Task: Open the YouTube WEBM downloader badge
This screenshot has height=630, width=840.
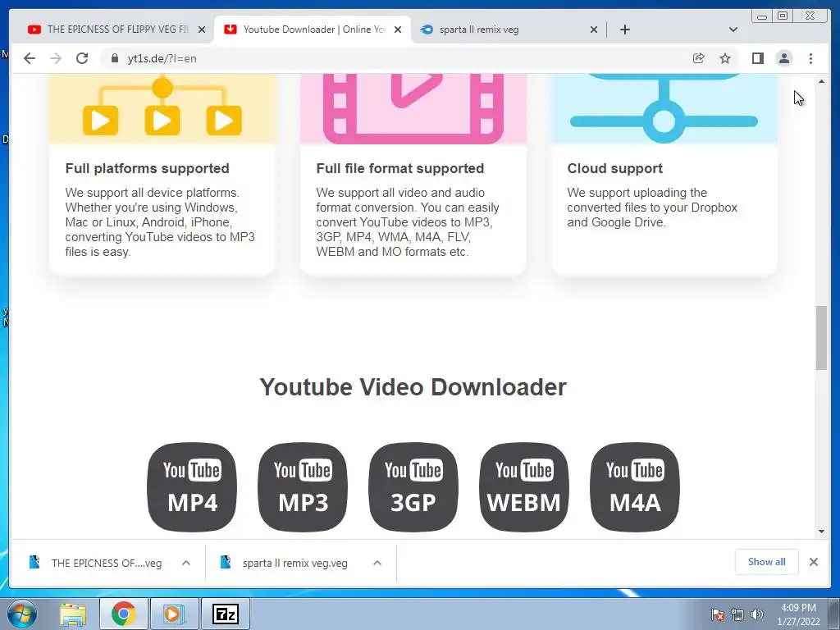Action: [x=524, y=487]
